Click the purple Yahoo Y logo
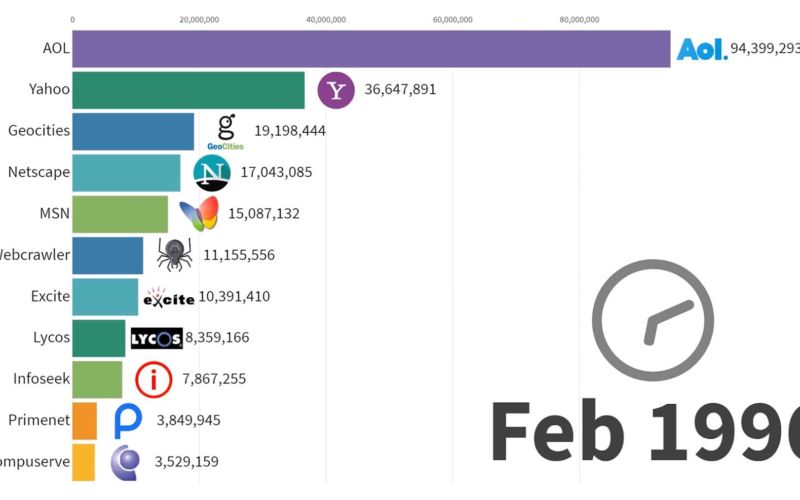The image size is (800, 500). coord(336,90)
